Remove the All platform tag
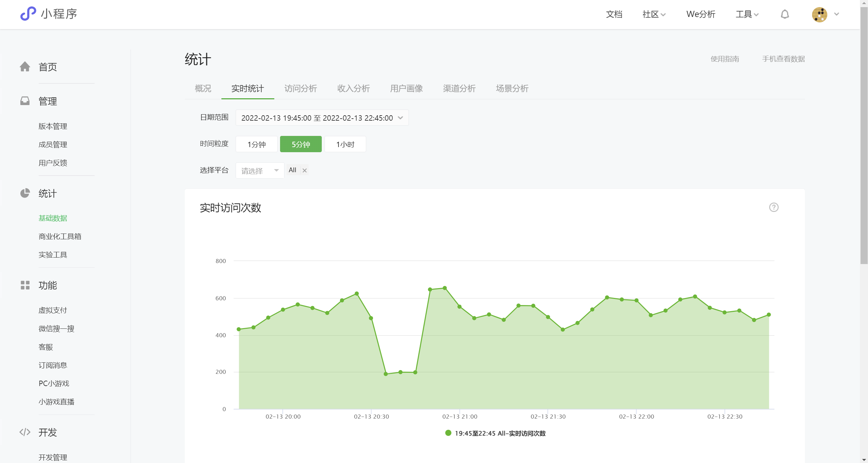 (x=304, y=170)
